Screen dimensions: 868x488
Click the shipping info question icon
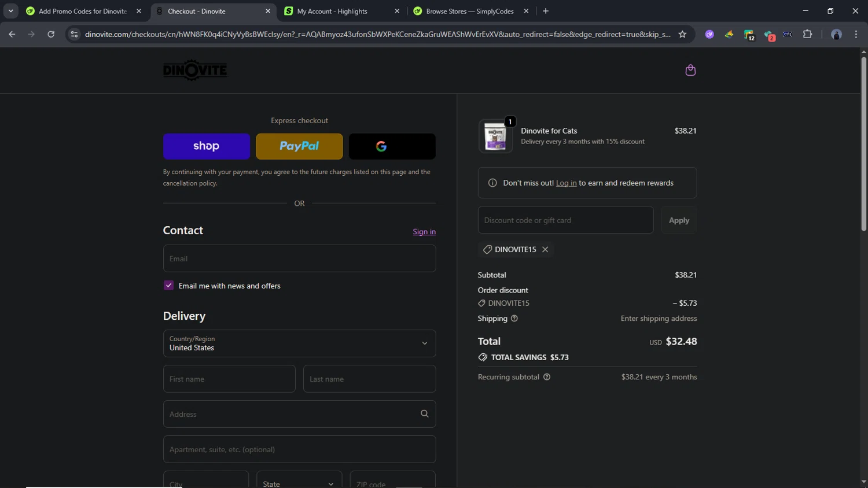514,319
